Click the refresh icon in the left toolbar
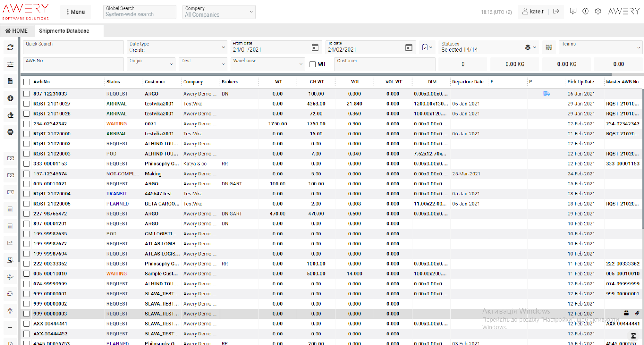 (x=10, y=47)
